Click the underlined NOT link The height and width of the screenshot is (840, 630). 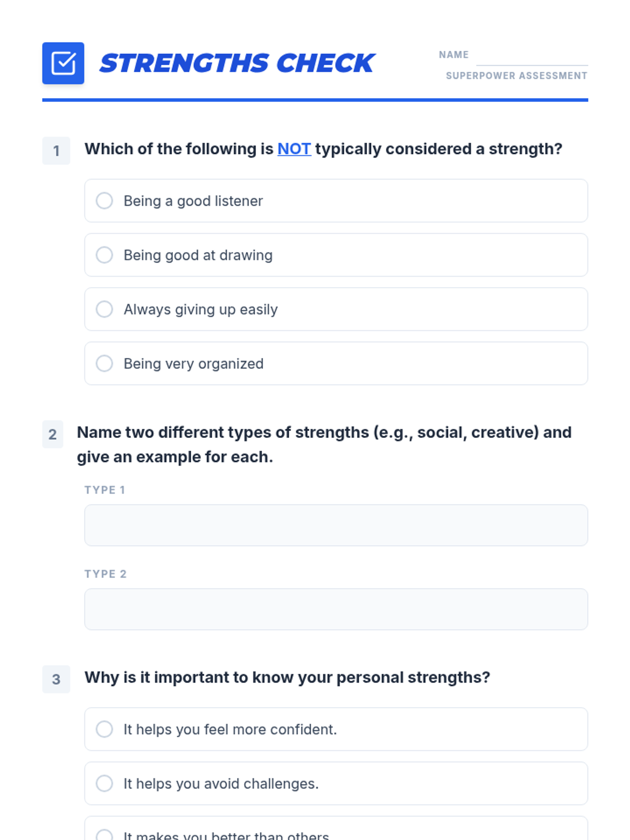(x=294, y=149)
